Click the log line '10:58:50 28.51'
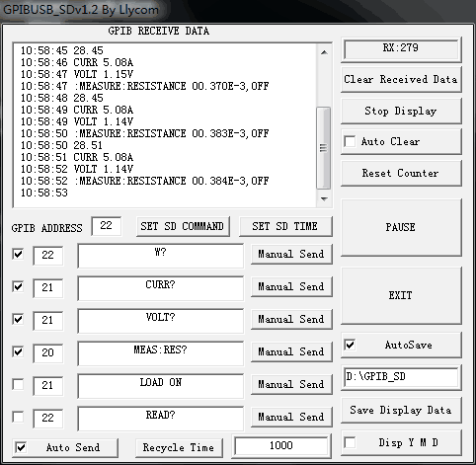Screen dimensions: 476x465 tap(61, 145)
